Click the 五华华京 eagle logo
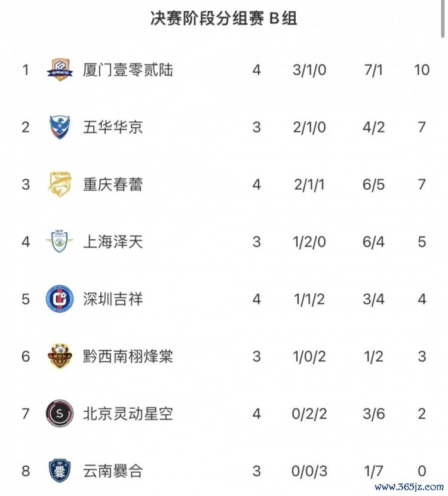 point(60,127)
